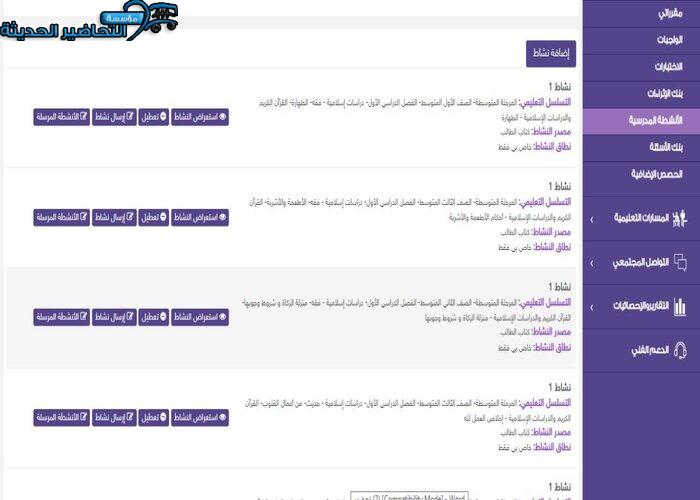Go to الواجبات in the sidebar
The width and height of the screenshot is (700, 500).
pyautogui.click(x=641, y=40)
